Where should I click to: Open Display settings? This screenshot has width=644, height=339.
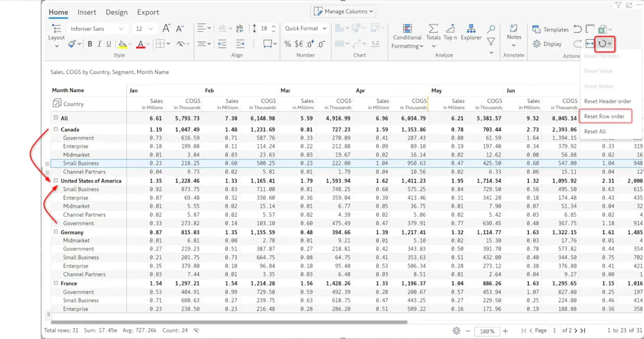coord(547,44)
